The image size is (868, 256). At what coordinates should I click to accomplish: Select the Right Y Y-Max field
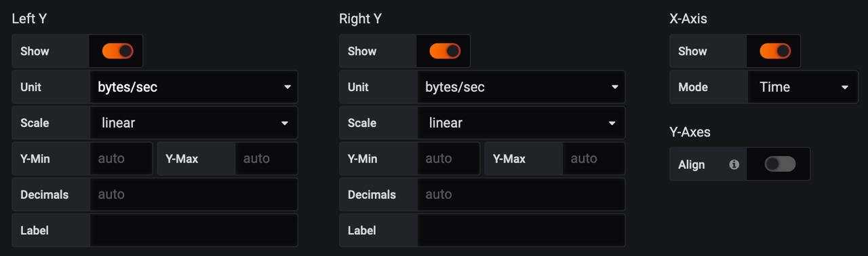pos(594,159)
